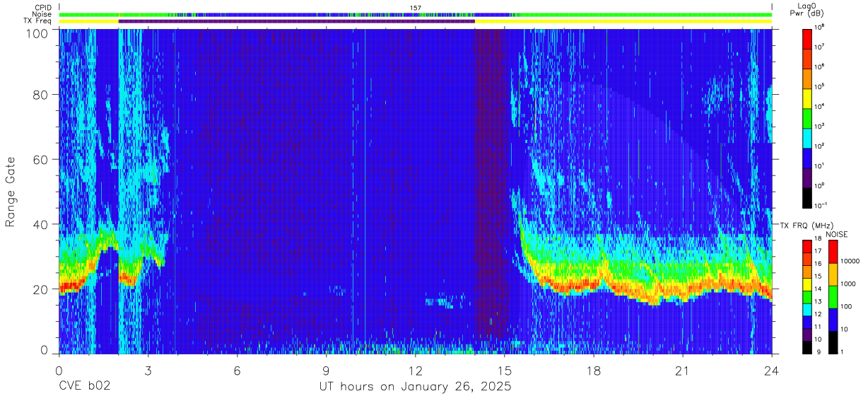Pick the red segment of TX FRQ colorbar
Screen dimensions: 868x401
(808, 246)
